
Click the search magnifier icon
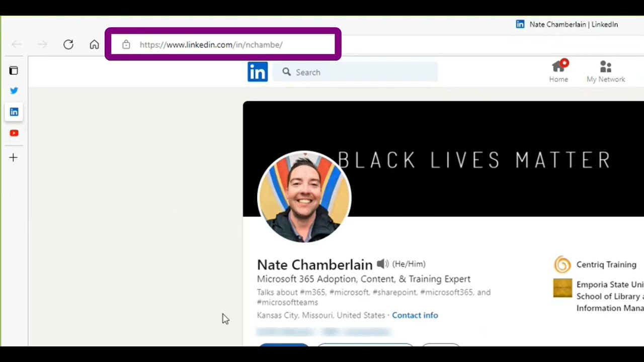[x=287, y=72]
